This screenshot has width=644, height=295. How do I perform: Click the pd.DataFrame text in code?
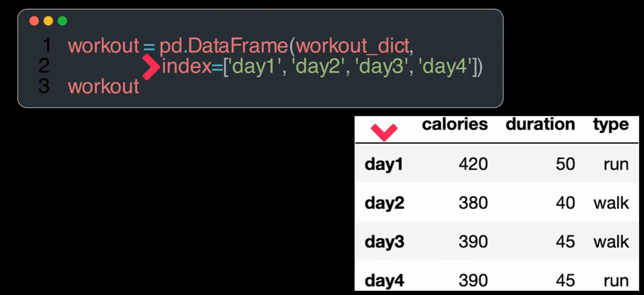click(x=224, y=46)
